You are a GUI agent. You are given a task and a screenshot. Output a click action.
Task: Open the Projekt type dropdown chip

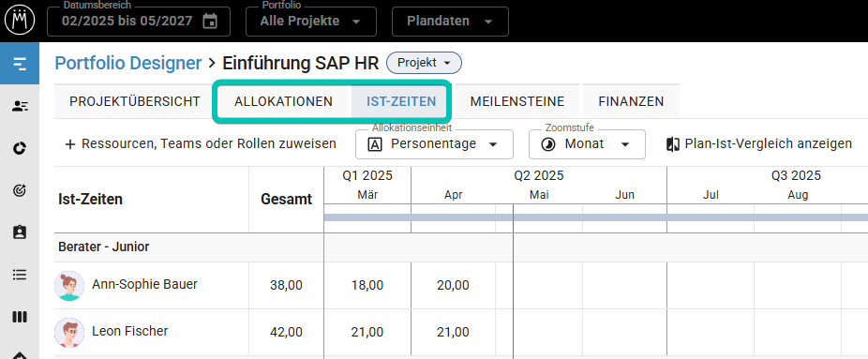(x=424, y=63)
